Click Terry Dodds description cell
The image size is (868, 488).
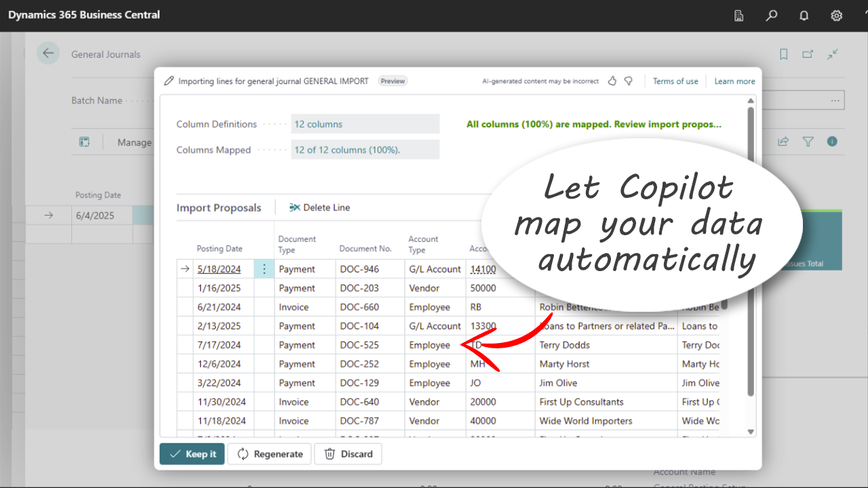606,345
